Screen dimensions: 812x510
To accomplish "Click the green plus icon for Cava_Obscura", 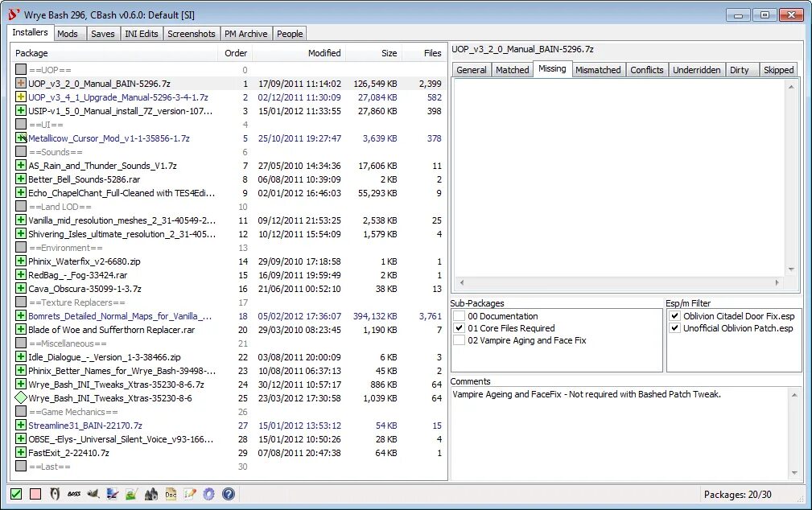I will [21, 289].
